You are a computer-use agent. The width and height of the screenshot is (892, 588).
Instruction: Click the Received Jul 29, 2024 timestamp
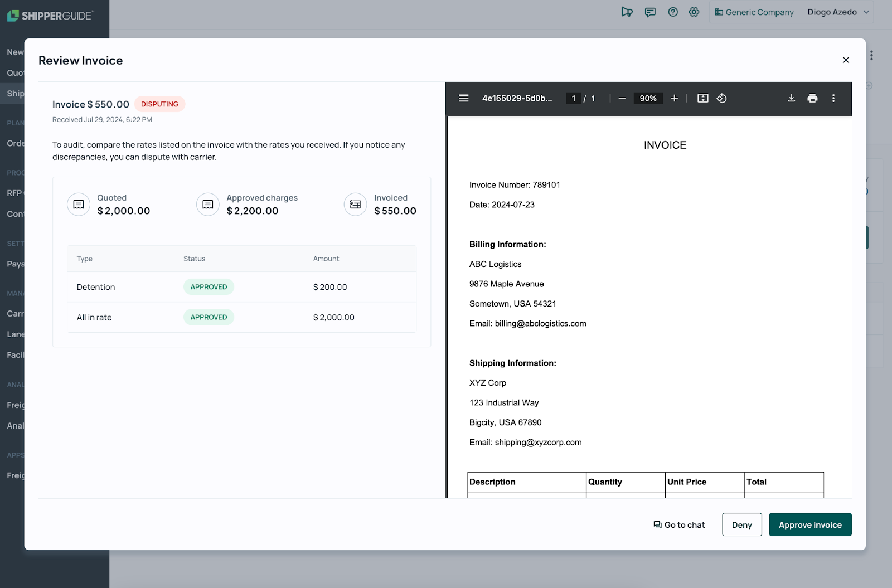tap(102, 119)
